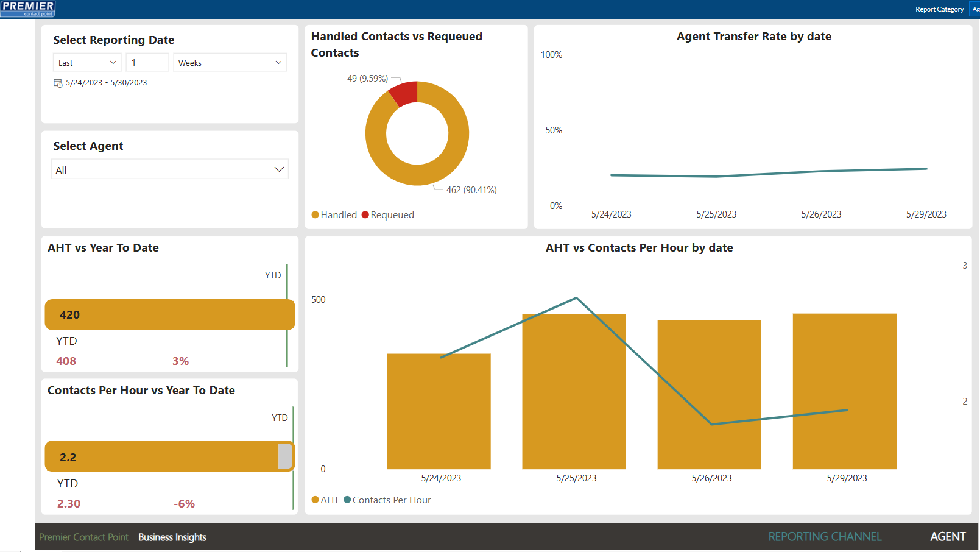Click the 2.30 YTD contacts per hour value
Image resolution: width=980 pixels, height=552 pixels.
click(x=69, y=504)
